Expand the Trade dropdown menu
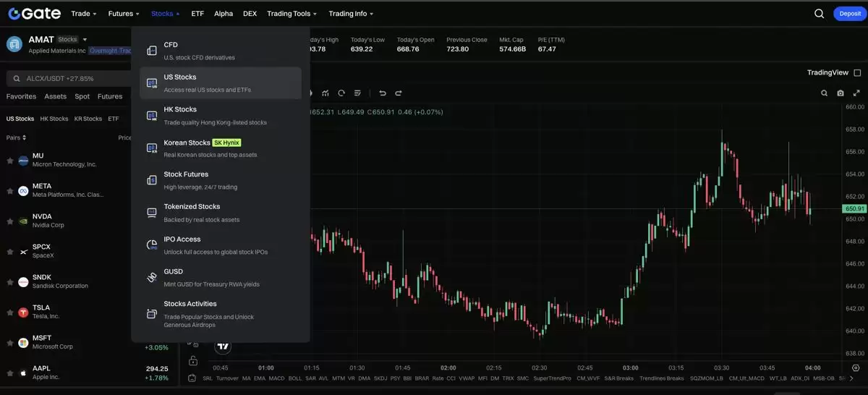Viewport: 868px width, 395px height. pos(84,14)
